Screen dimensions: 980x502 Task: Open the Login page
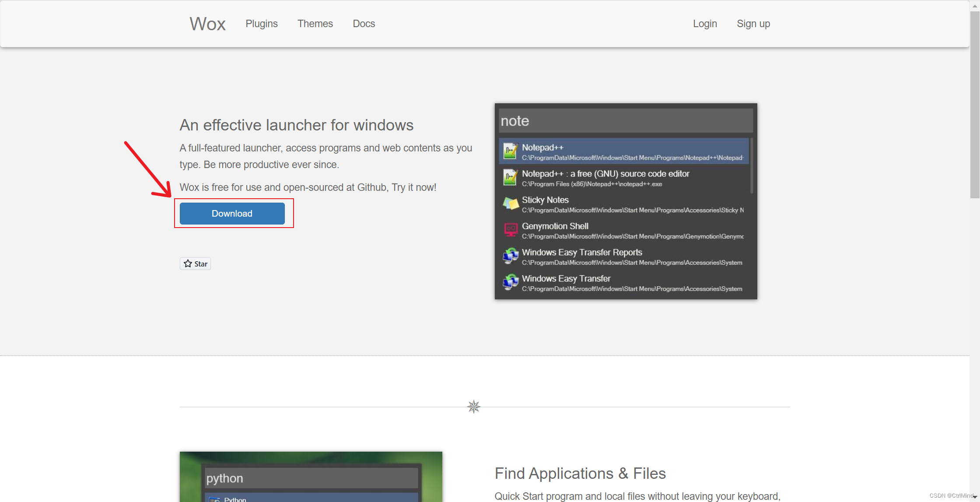704,24
